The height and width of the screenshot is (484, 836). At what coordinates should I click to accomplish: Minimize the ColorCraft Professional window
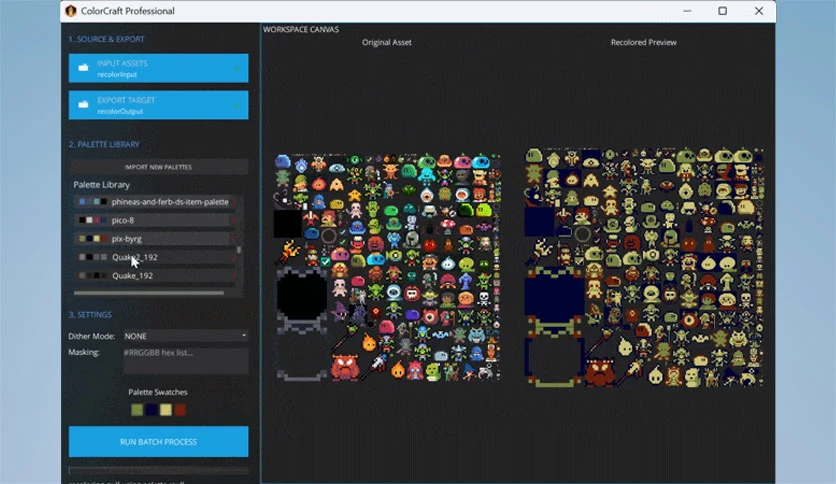coord(687,11)
